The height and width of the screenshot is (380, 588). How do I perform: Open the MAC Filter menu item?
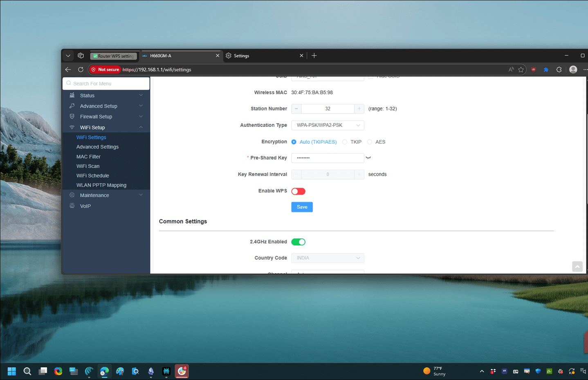coord(88,157)
